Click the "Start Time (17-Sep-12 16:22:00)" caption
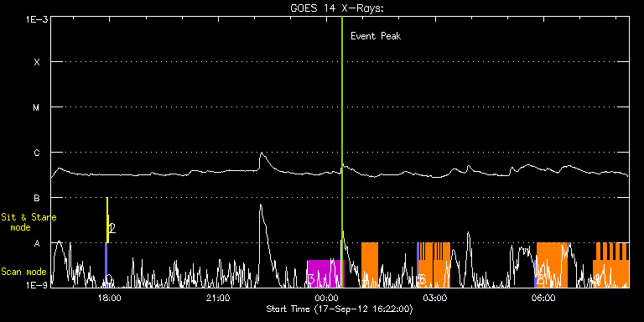 point(340,309)
